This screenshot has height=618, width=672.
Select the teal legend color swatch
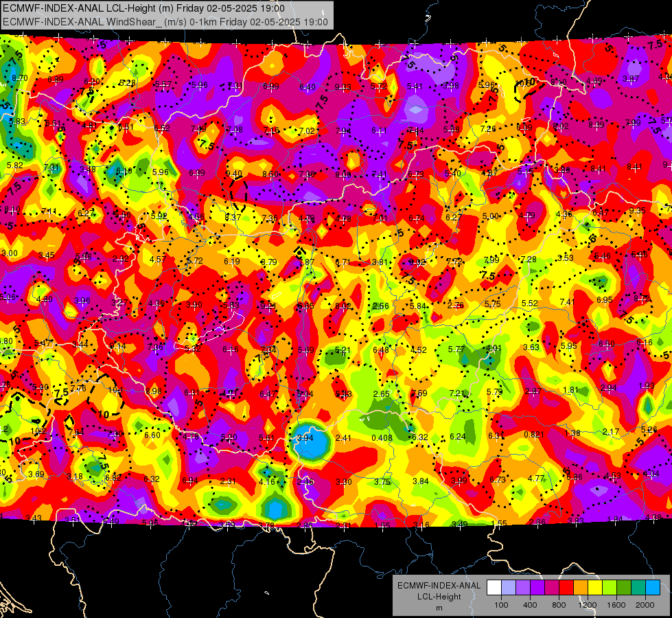638,588
